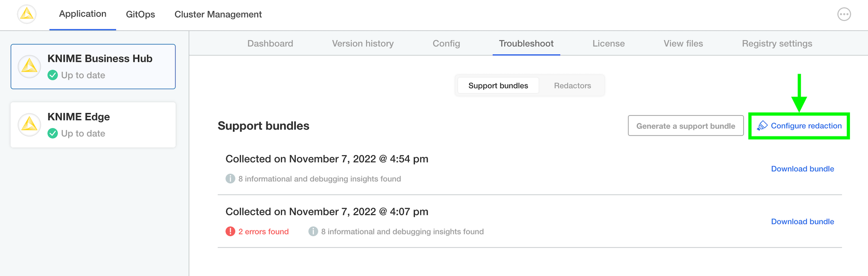The image size is (868, 276).
Task: Click the red errors found alert icon
Action: (x=231, y=231)
